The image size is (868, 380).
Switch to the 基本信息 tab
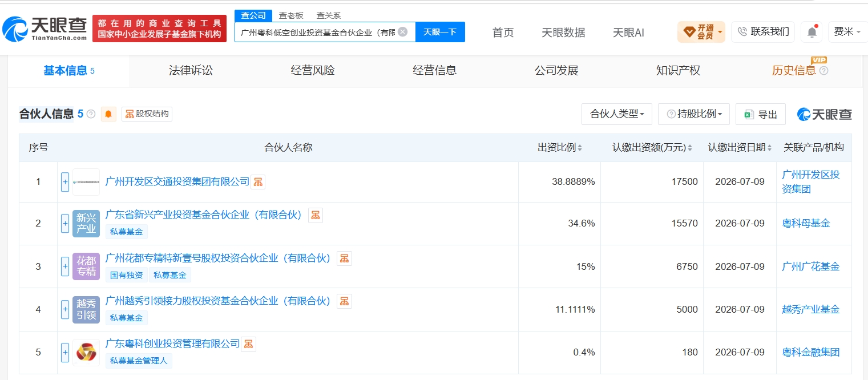[x=69, y=71]
